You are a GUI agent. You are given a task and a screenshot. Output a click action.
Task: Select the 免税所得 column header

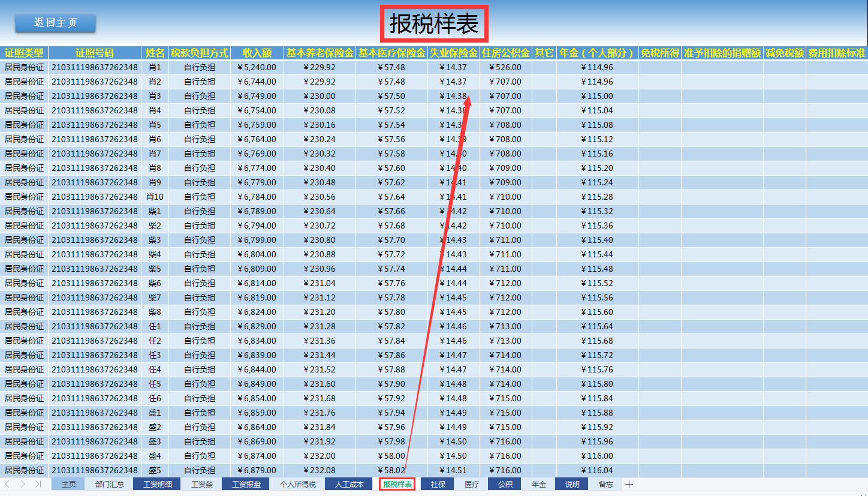pos(659,53)
